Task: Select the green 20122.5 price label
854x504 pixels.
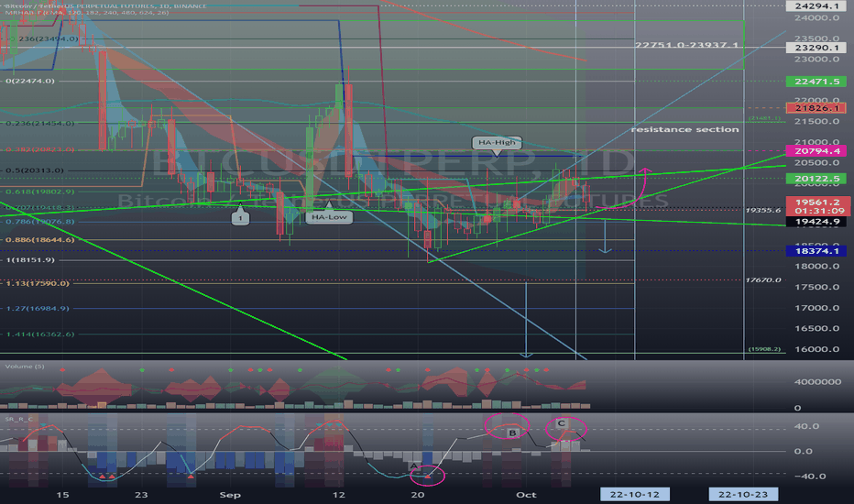Action: [x=816, y=179]
